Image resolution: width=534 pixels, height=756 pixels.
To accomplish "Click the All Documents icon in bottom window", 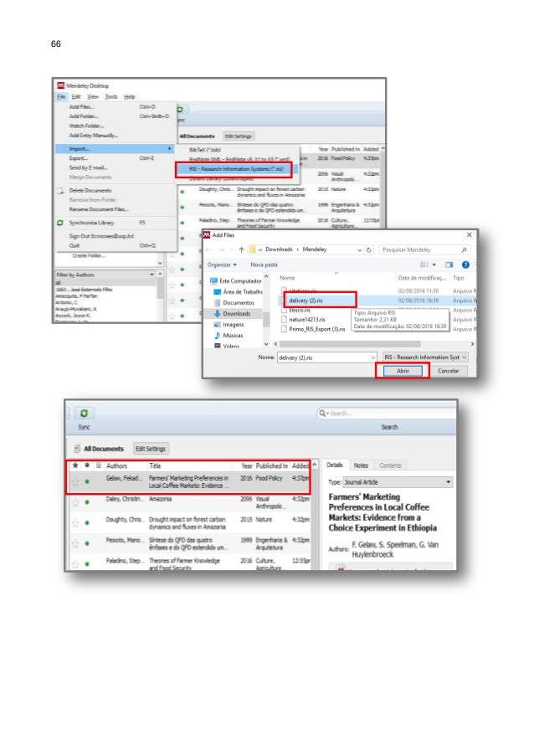I will [x=77, y=449].
